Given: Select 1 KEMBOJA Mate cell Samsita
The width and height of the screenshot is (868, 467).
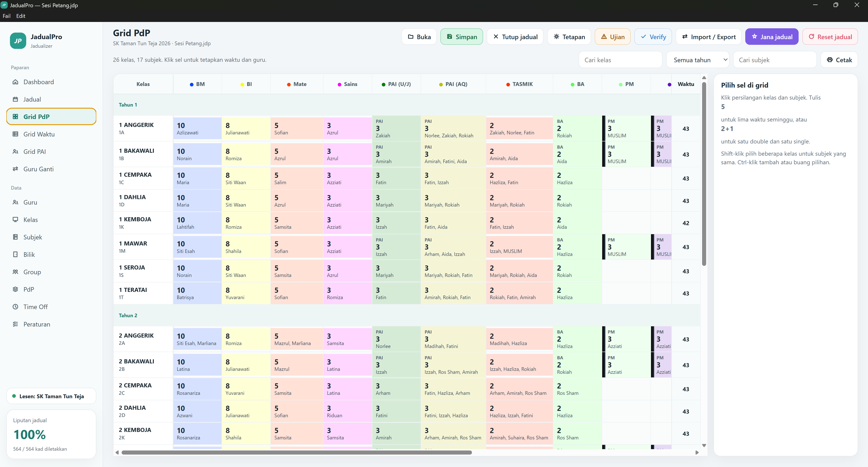Looking at the screenshot, I should point(297,223).
